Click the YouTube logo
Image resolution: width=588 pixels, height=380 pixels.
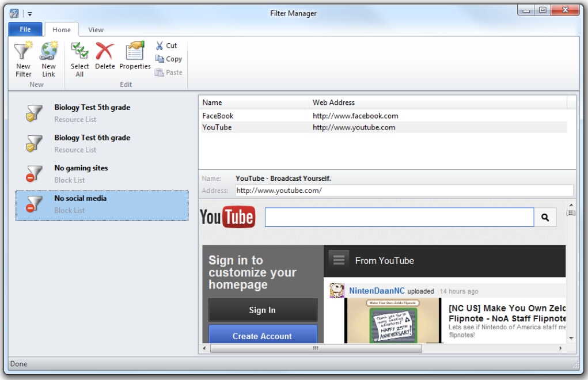(x=227, y=217)
